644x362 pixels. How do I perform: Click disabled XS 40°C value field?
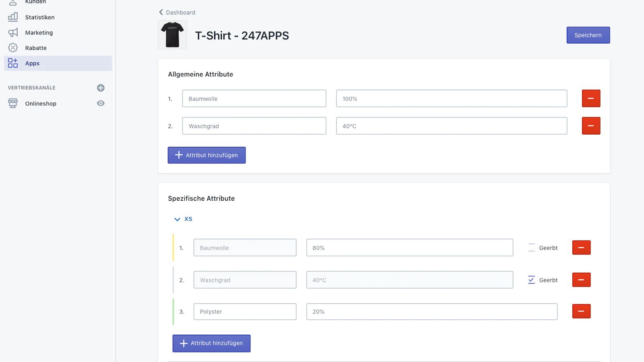coord(410,280)
